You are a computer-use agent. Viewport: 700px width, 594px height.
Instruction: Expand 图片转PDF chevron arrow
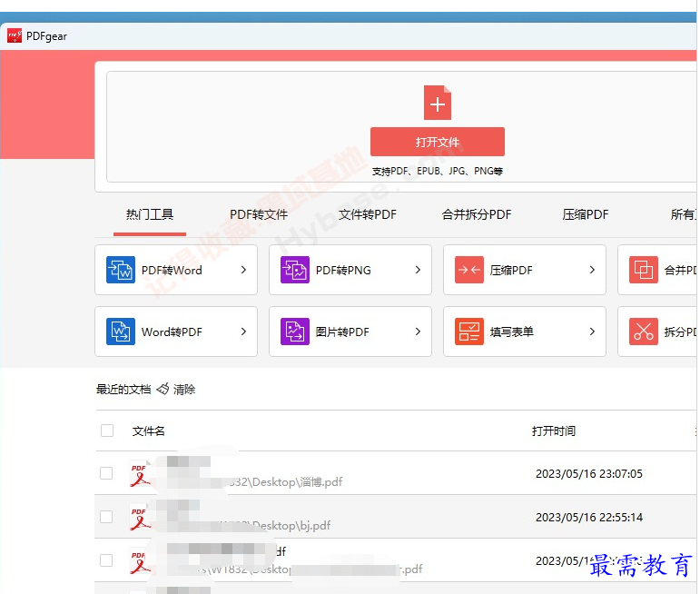(x=418, y=332)
